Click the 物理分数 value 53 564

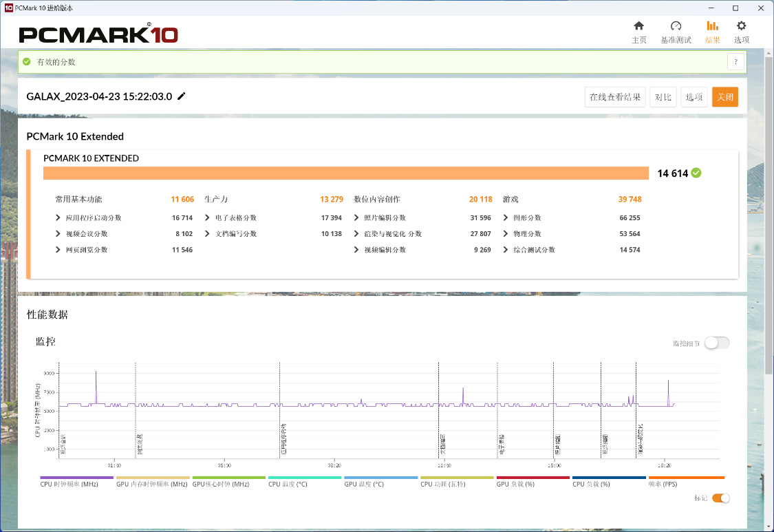630,233
